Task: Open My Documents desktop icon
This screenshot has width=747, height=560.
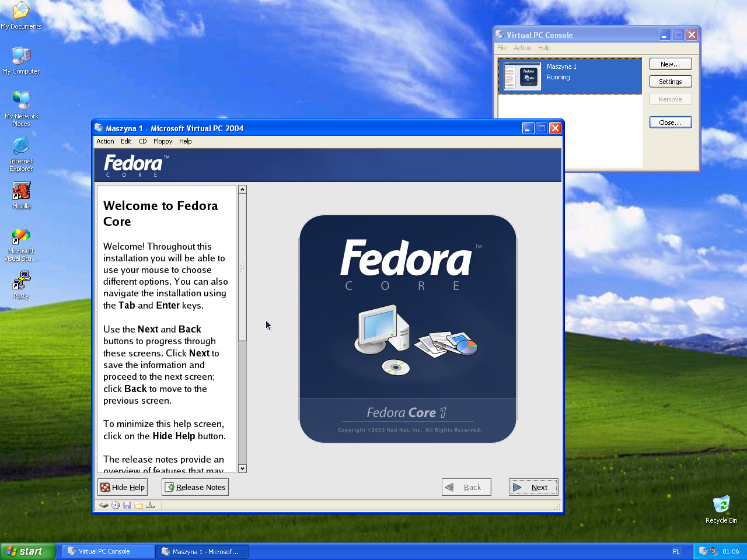Action: click(21, 15)
